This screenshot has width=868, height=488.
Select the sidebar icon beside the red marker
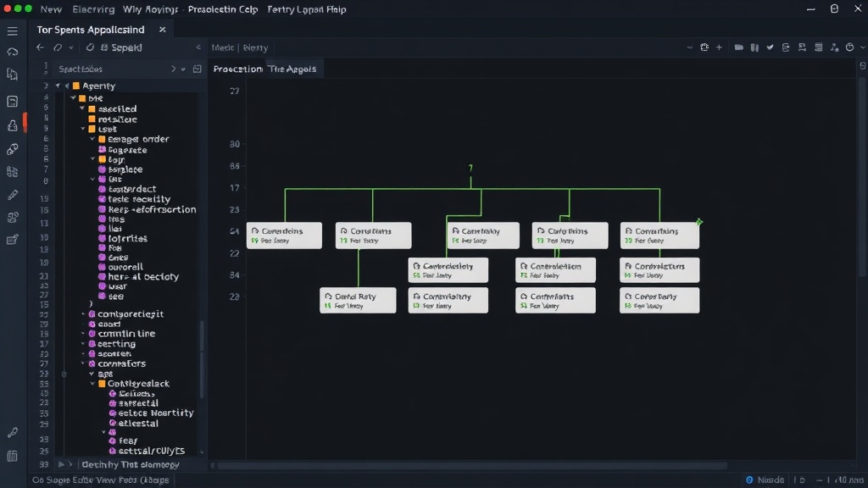[12, 125]
